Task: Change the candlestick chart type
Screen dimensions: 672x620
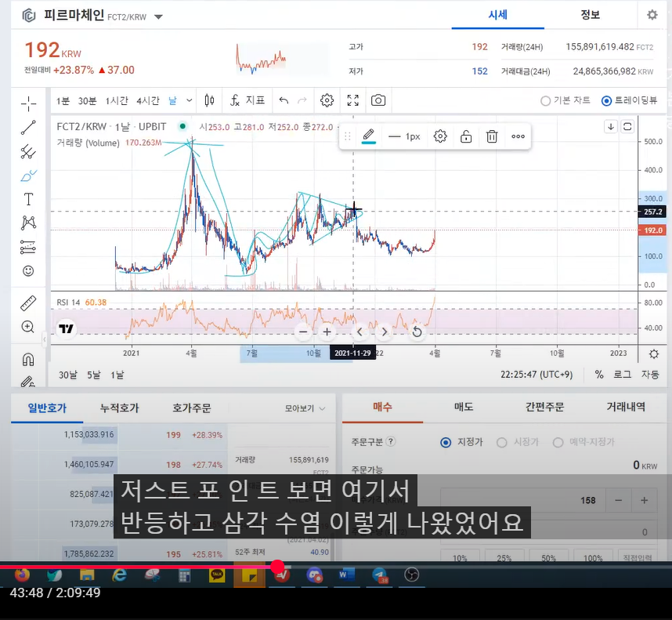Action: (x=210, y=100)
